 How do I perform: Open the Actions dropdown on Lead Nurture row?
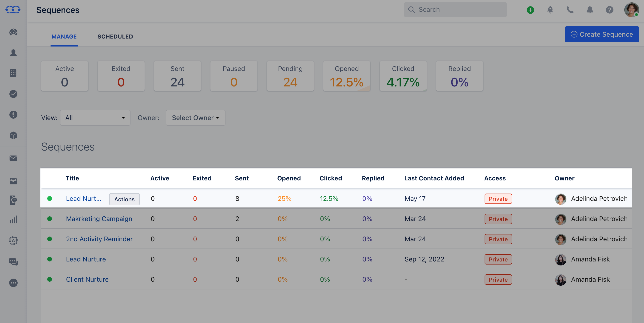[124, 199]
